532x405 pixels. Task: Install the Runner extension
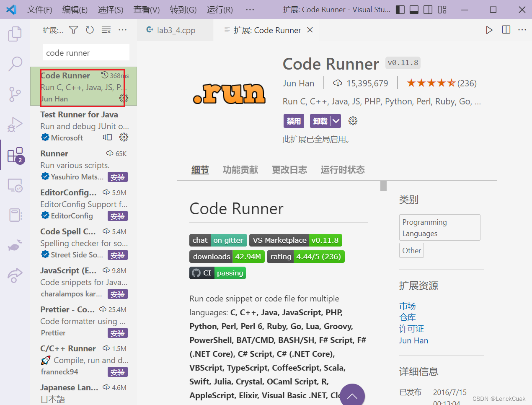(118, 177)
